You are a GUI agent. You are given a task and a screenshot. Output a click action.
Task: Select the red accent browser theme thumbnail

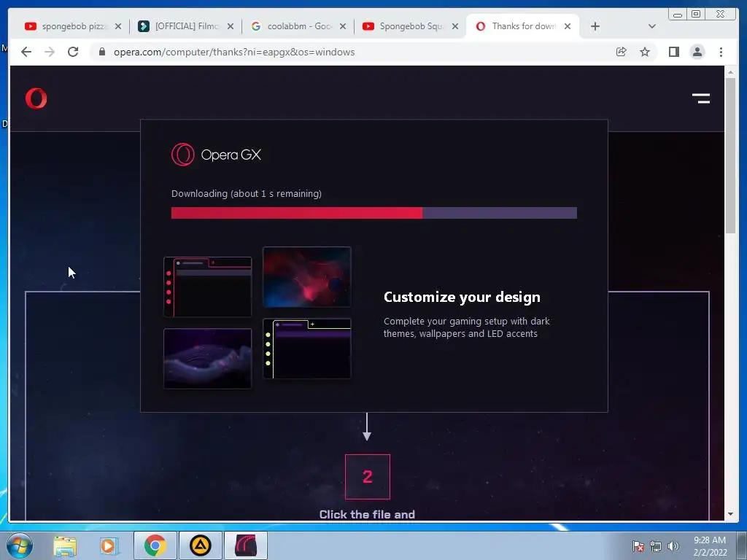pyautogui.click(x=208, y=287)
